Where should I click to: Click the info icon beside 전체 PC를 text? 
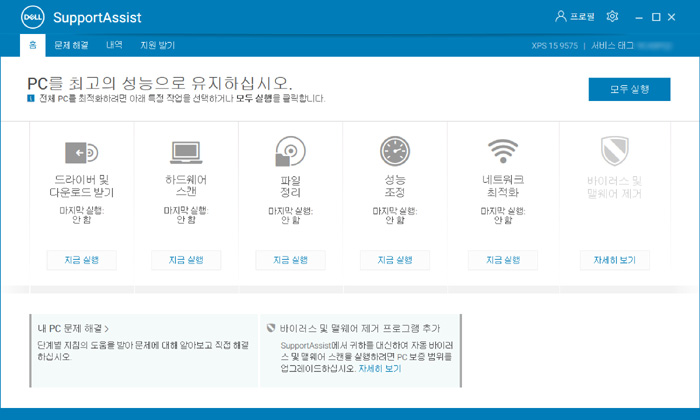[x=31, y=98]
